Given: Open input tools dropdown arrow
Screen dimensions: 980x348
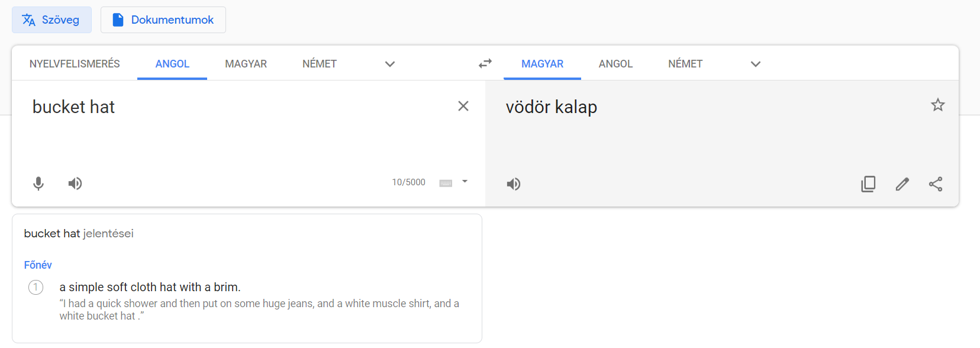Looking at the screenshot, I should tap(465, 182).
